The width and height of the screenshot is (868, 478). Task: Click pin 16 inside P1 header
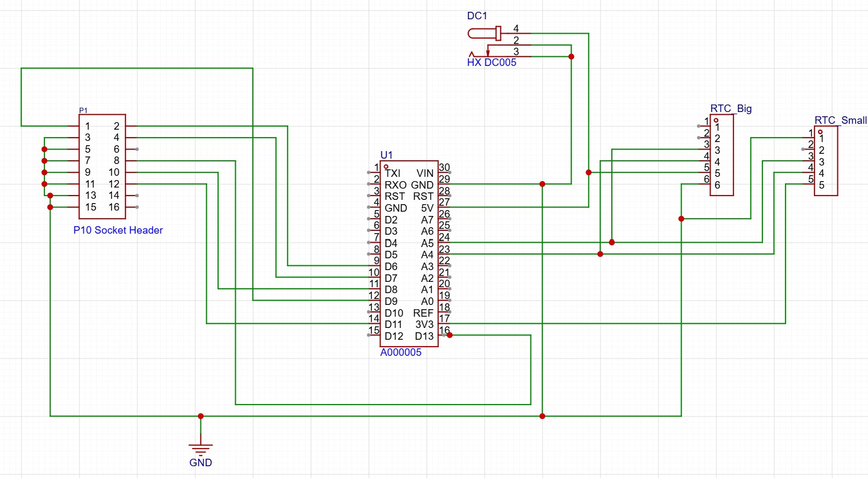(x=114, y=207)
